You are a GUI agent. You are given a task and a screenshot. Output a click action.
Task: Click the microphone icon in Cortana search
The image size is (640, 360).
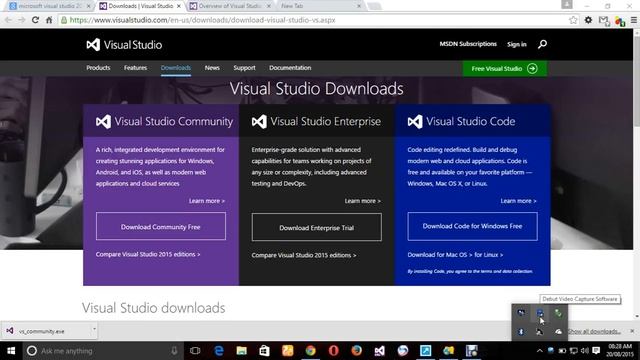[174, 351]
